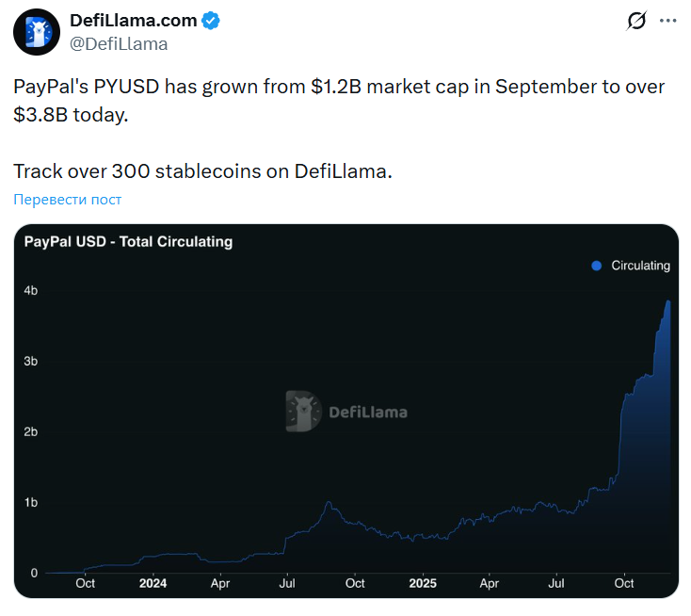Open the three-dot more options menu

(x=667, y=21)
